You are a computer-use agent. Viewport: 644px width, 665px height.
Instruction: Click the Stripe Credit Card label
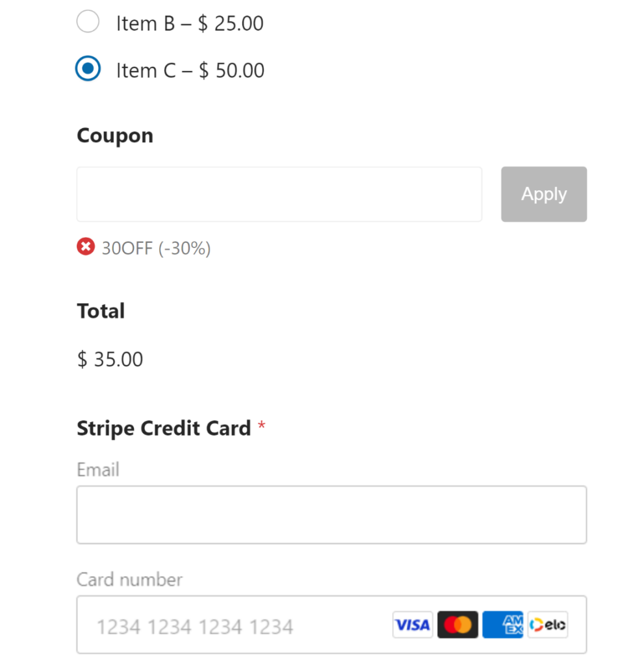pos(164,428)
